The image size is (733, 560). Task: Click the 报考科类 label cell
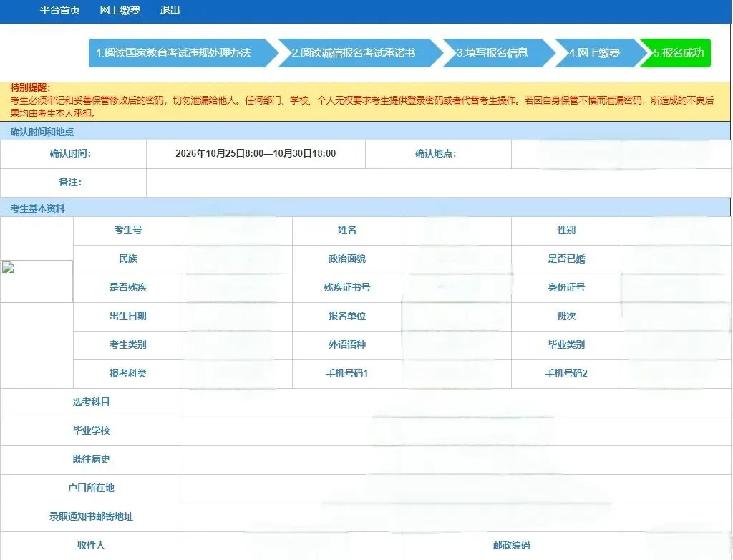[x=128, y=373]
